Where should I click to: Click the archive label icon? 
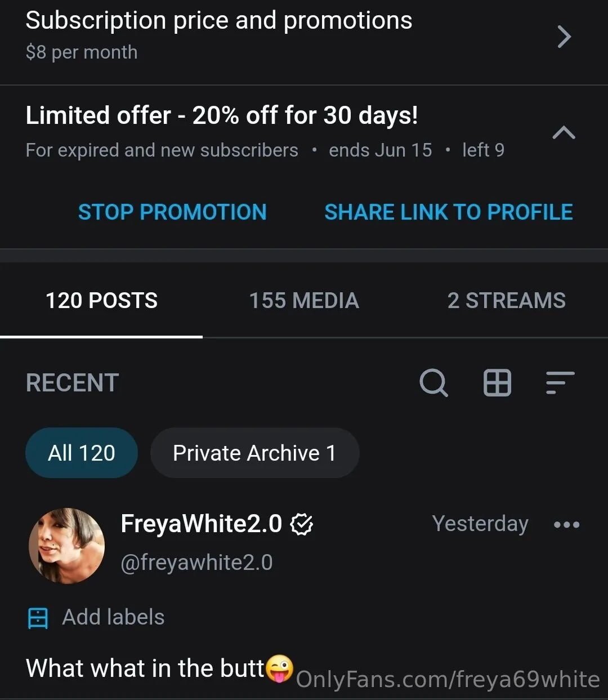tap(38, 618)
